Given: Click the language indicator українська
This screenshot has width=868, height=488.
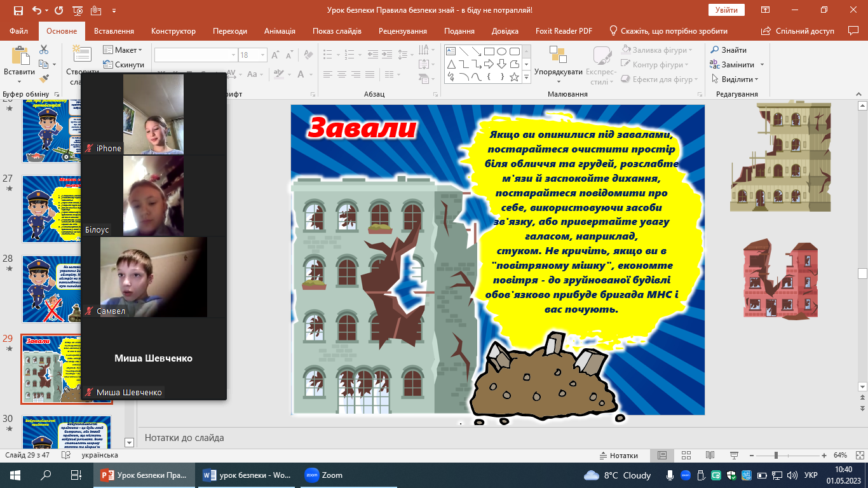Looking at the screenshot, I should click(x=99, y=456).
